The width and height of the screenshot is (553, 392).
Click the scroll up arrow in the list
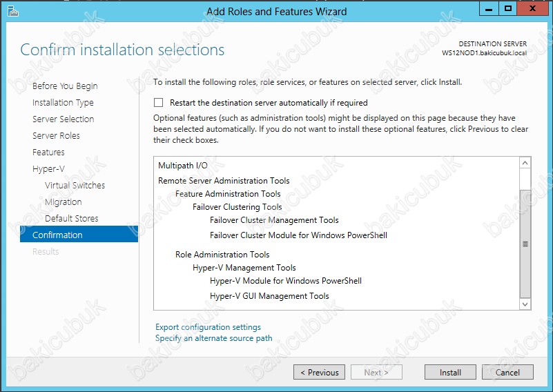[525, 163]
